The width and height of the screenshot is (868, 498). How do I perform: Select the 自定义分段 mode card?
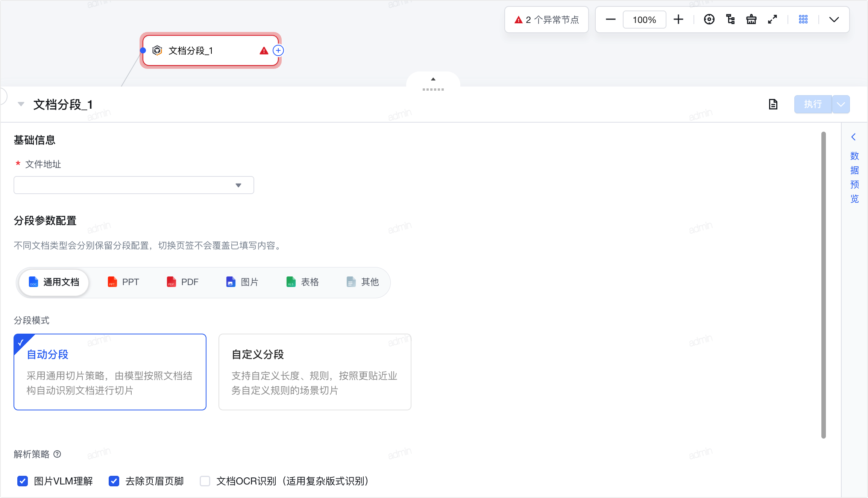click(315, 372)
